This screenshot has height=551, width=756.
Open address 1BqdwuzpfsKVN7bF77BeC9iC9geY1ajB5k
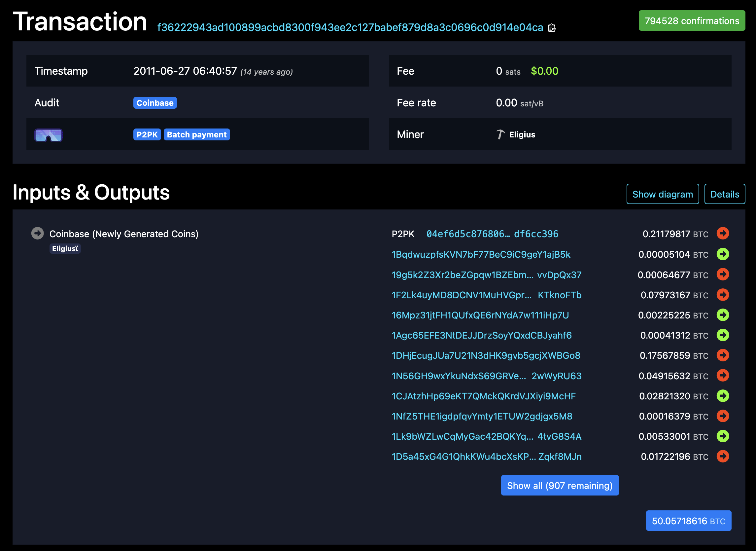click(481, 254)
